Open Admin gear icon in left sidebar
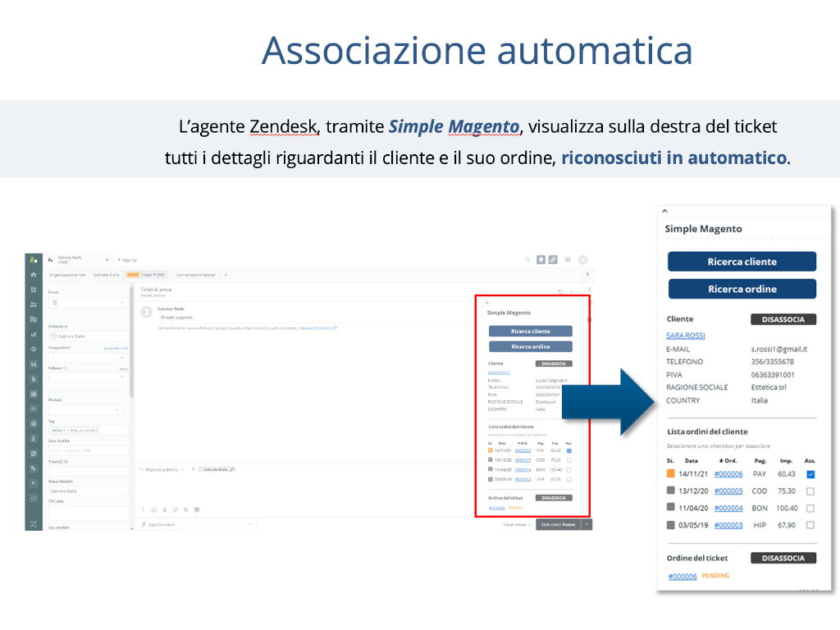 pos(34,349)
